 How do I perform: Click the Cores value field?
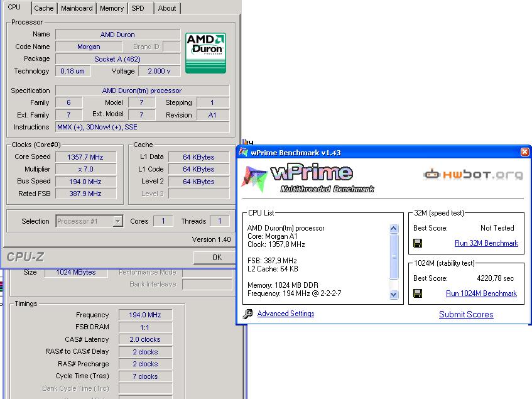[163, 221]
